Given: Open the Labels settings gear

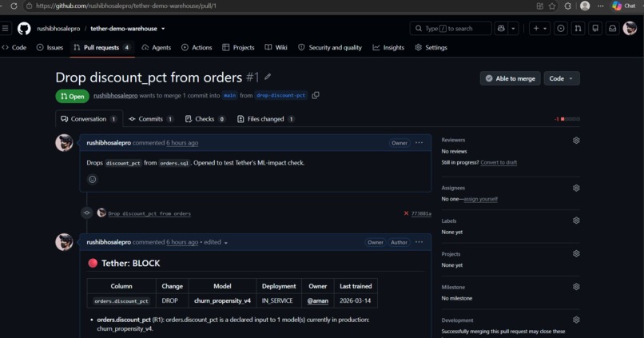Looking at the screenshot, I should [576, 221].
